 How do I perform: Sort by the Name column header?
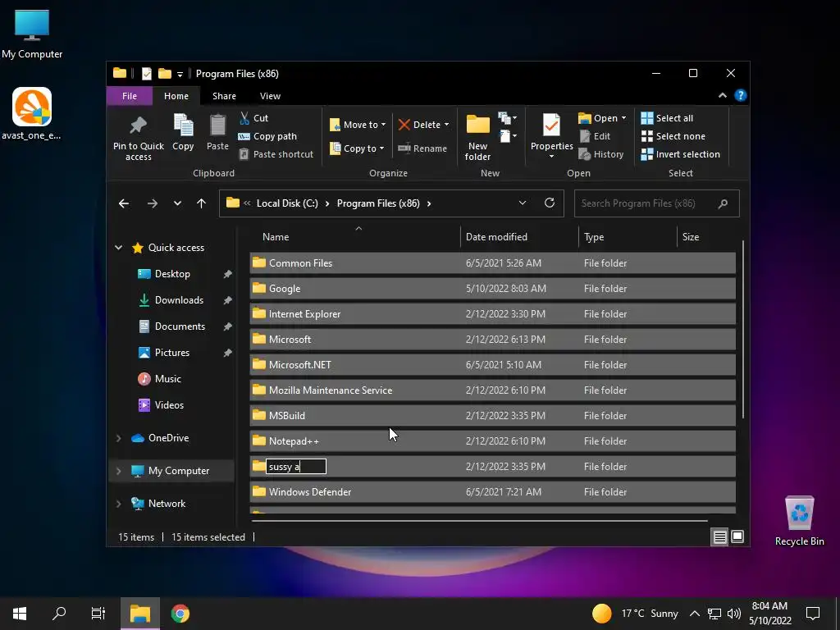pyautogui.click(x=354, y=237)
